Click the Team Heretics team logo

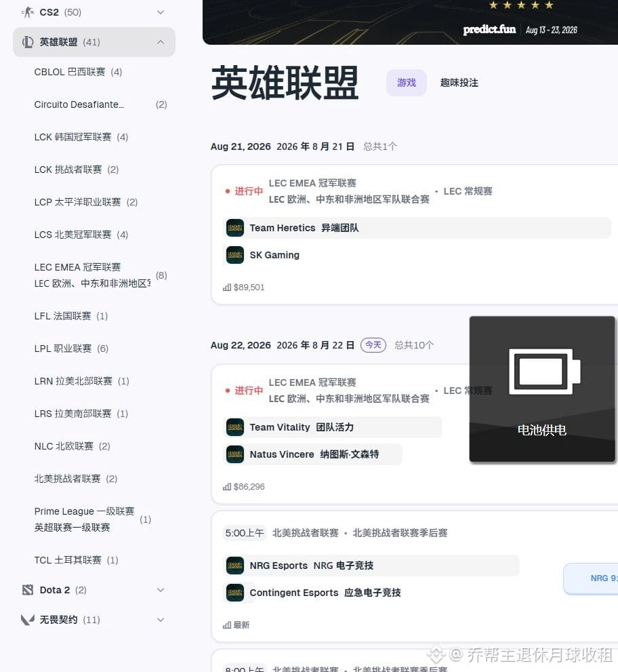tap(235, 228)
